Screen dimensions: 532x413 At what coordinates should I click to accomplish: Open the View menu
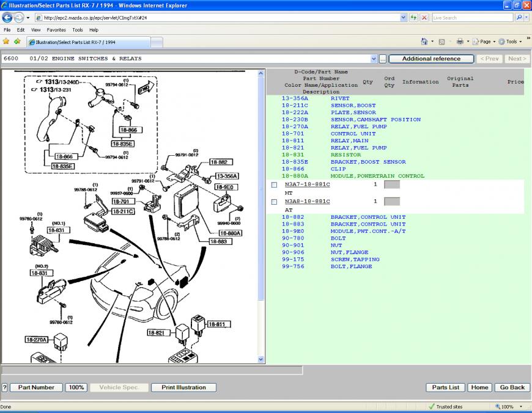pyautogui.click(x=36, y=29)
